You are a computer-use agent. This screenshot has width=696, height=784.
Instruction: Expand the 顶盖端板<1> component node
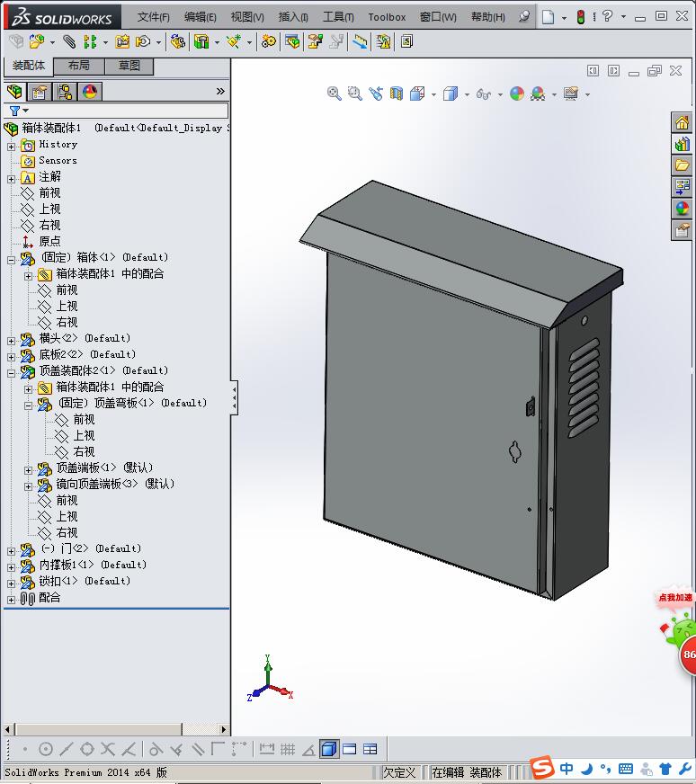pyautogui.click(x=28, y=470)
